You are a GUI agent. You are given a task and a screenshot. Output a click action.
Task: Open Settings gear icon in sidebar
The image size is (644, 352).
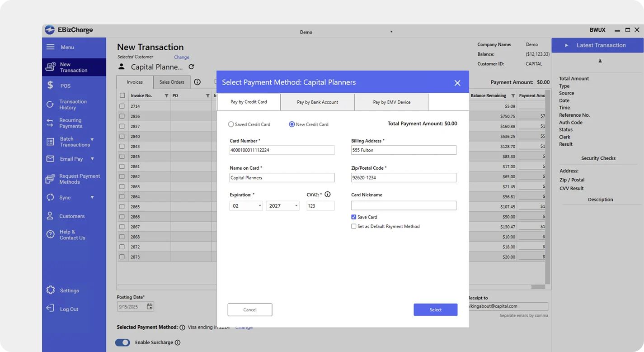pyautogui.click(x=51, y=290)
